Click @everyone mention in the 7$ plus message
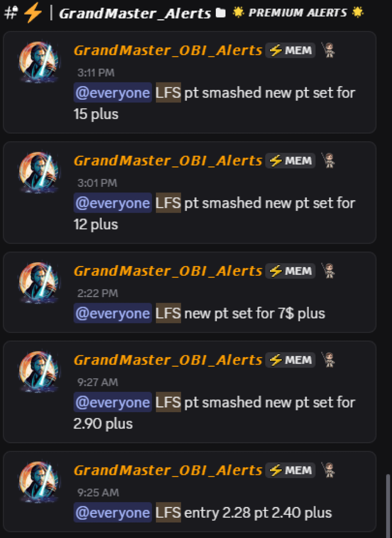 click(113, 314)
